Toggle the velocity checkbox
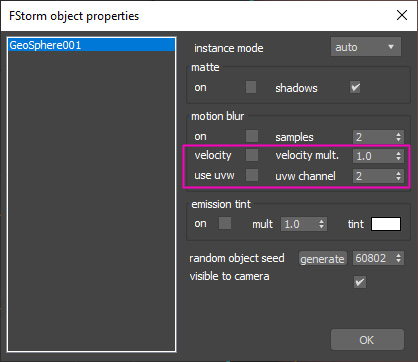The image size is (418, 362). 252,155
